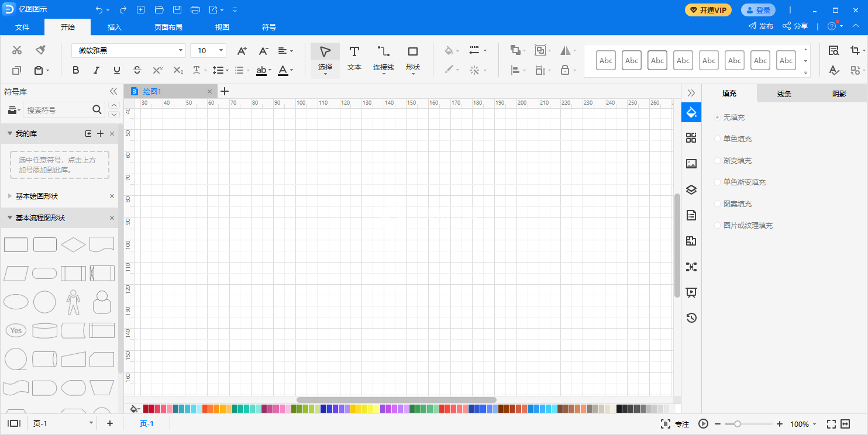The image size is (868, 435).
Task: Open the font name dropdown 微软雅黑
Action: click(128, 51)
